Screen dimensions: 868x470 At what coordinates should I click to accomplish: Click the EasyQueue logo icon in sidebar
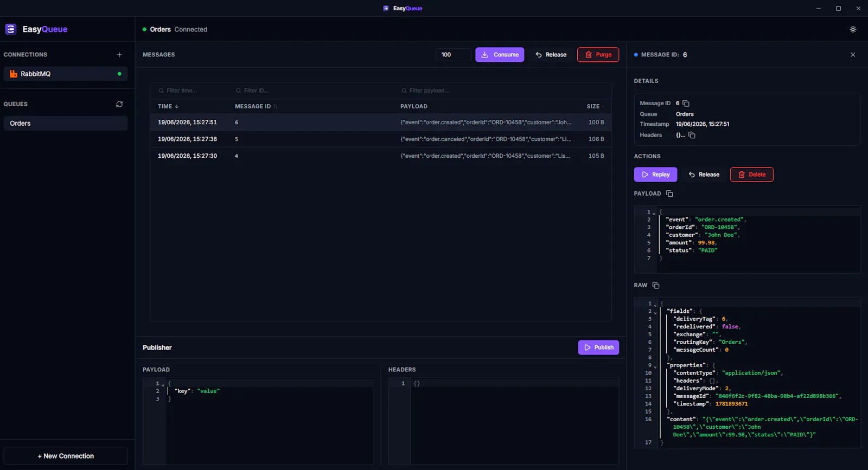11,29
